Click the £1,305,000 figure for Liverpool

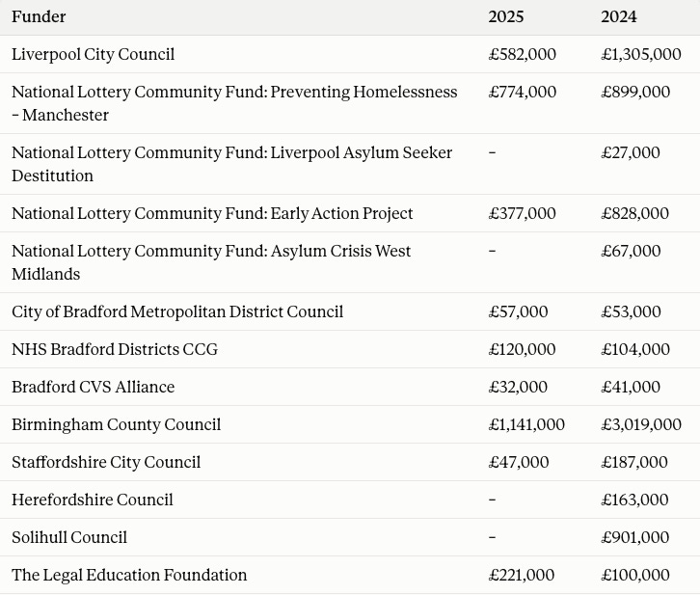click(641, 54)
